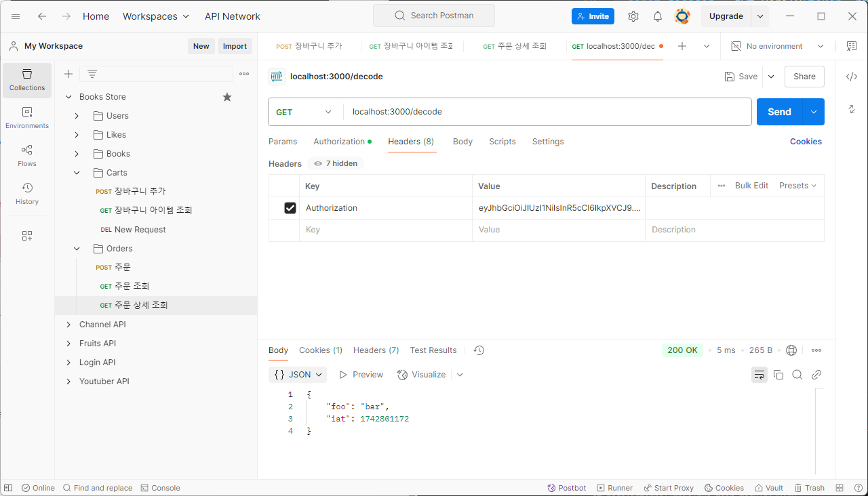Viewport: 868px width, 496px height.
Task: Click the collections filter icon
Action: (x=92, y=74)
